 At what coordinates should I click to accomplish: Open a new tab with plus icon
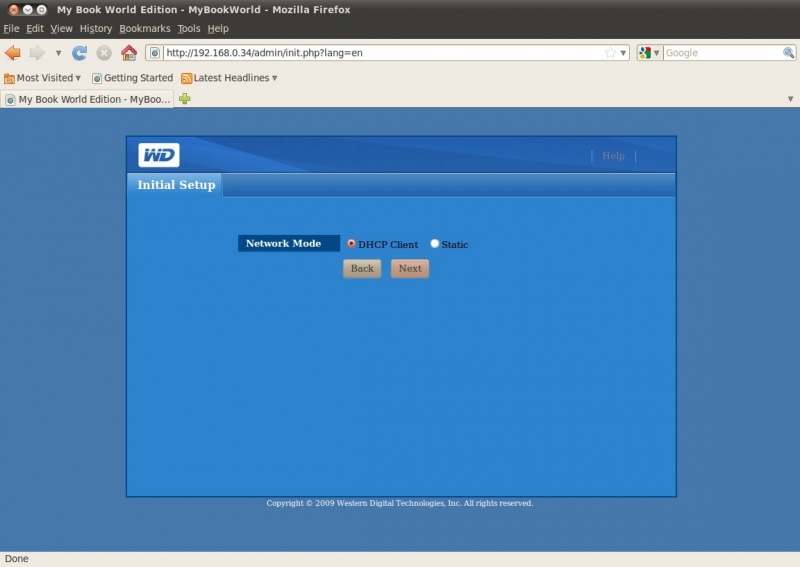(x=185, y=98)
